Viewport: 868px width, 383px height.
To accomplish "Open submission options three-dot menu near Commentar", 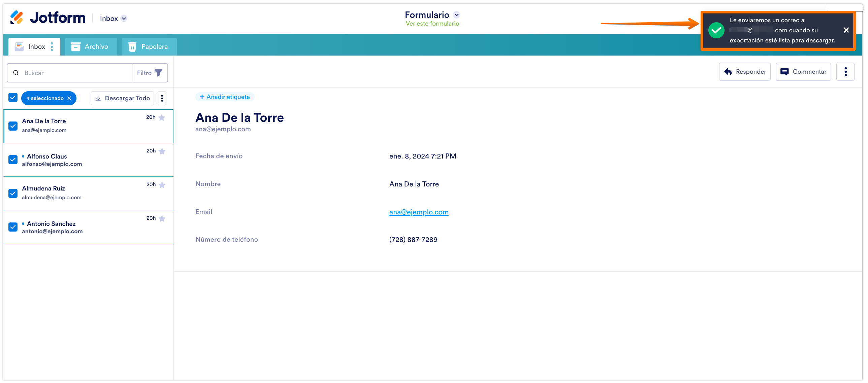I will click(845, 72).
